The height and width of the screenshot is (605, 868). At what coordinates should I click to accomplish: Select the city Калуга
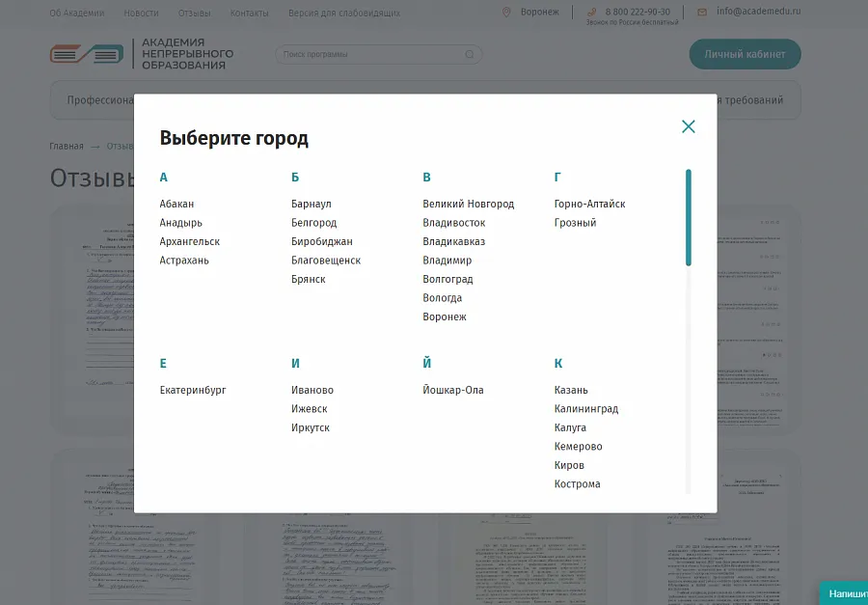pos(570,427)
